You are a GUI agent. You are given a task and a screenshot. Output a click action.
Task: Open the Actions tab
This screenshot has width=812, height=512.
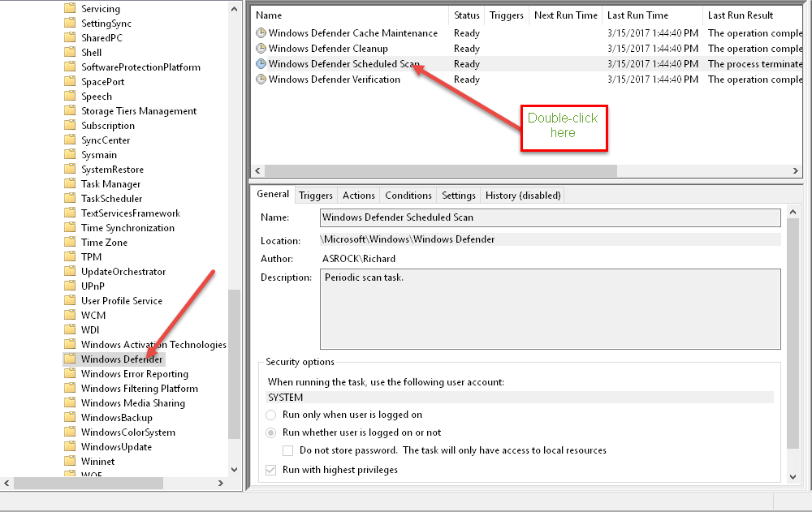(358, 196)
